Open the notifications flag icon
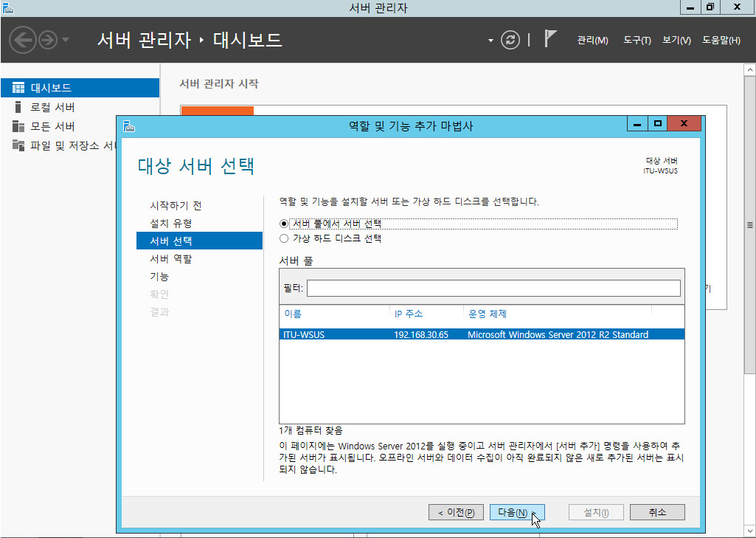The width and height of the screenshot is (756, 538). (x=550, y=39)
